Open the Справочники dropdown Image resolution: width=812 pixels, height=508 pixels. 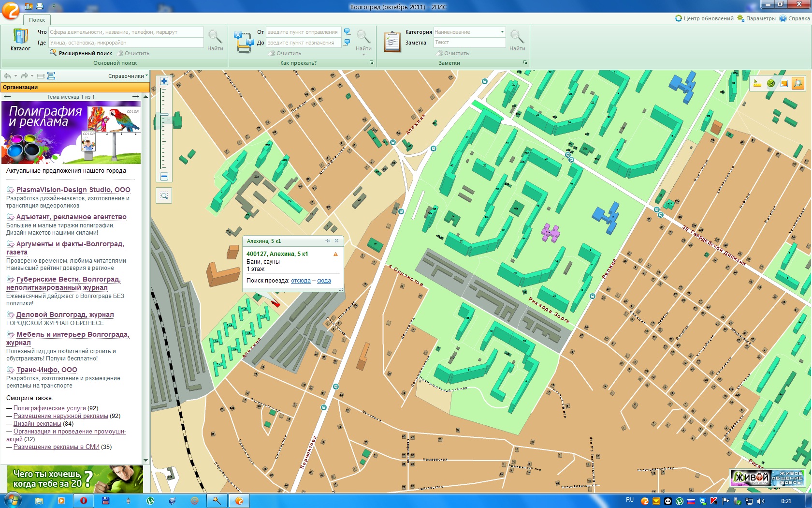(x=128, y=76)
